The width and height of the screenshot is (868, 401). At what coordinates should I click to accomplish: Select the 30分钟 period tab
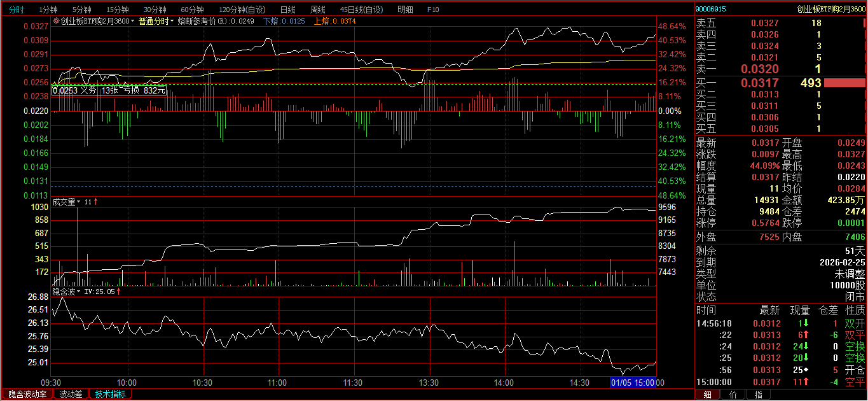coord(155,10)
